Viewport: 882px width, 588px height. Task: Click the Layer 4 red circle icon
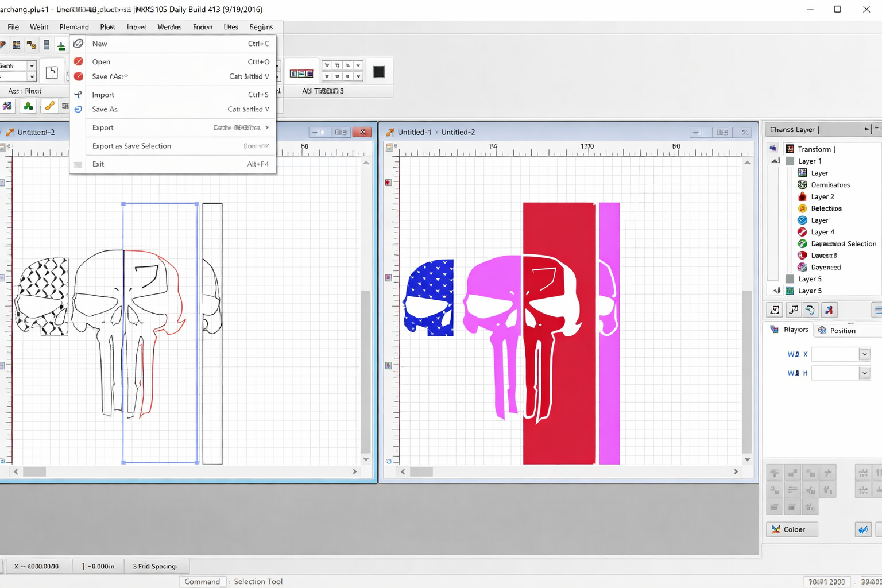pyautogui.click(x=802, y=232)
